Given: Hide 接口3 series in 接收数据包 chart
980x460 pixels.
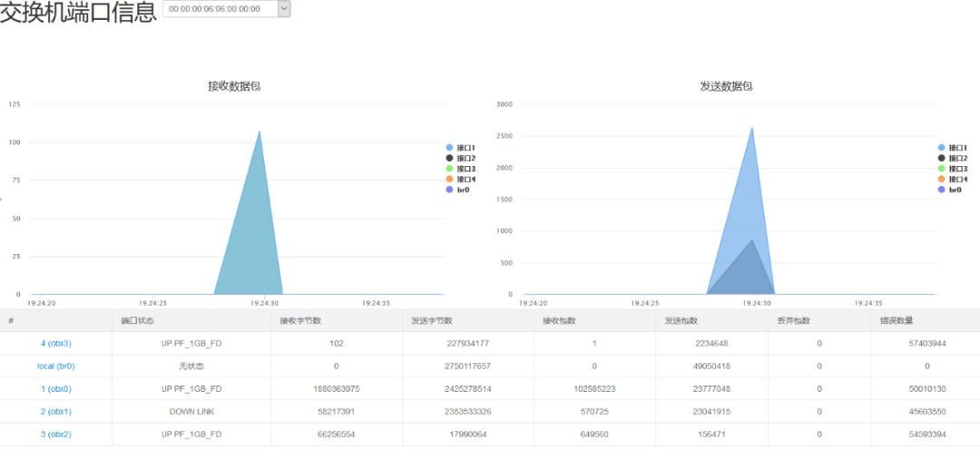Looking at the screenshot, I should pyautogui.click(x=449, y=169).
